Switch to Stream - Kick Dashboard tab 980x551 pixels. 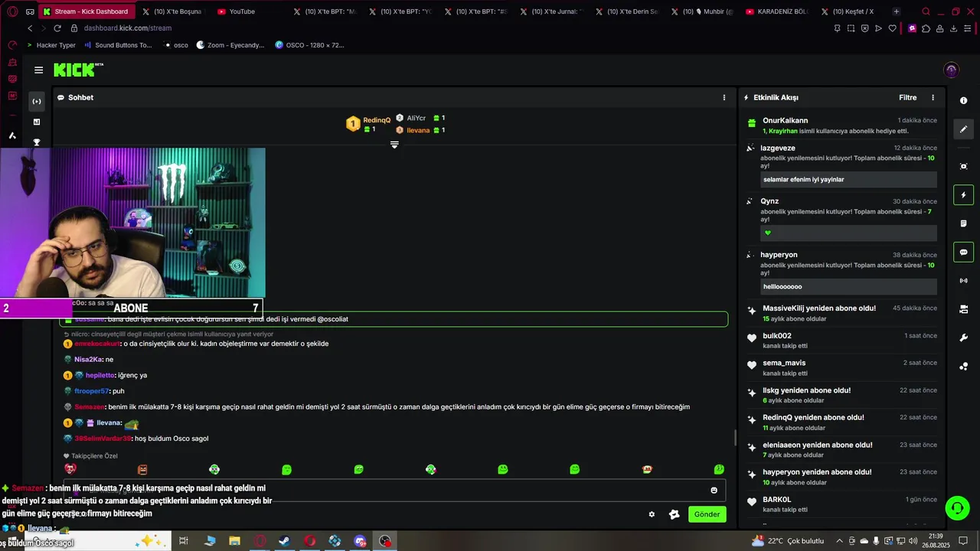tap(86, 11)
